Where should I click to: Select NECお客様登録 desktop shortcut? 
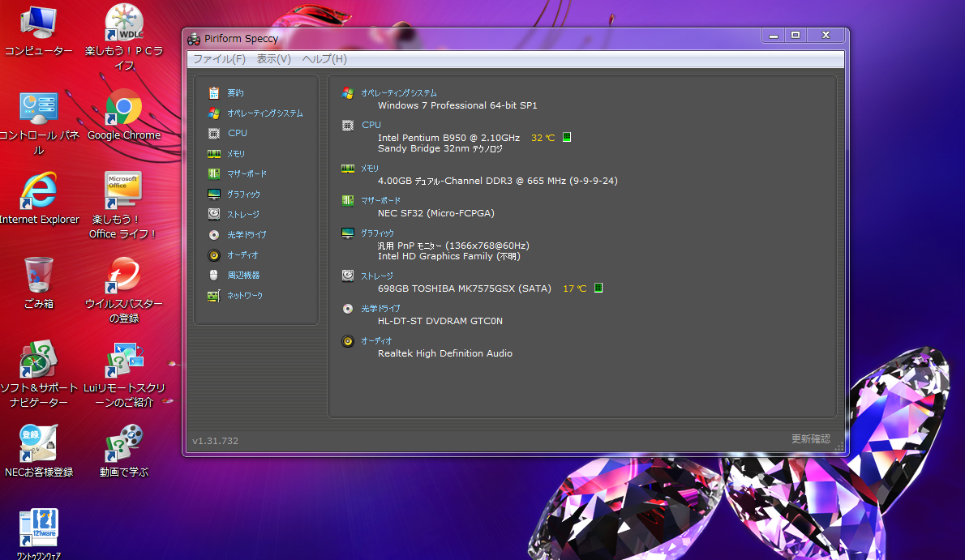(x=39, y=451)
